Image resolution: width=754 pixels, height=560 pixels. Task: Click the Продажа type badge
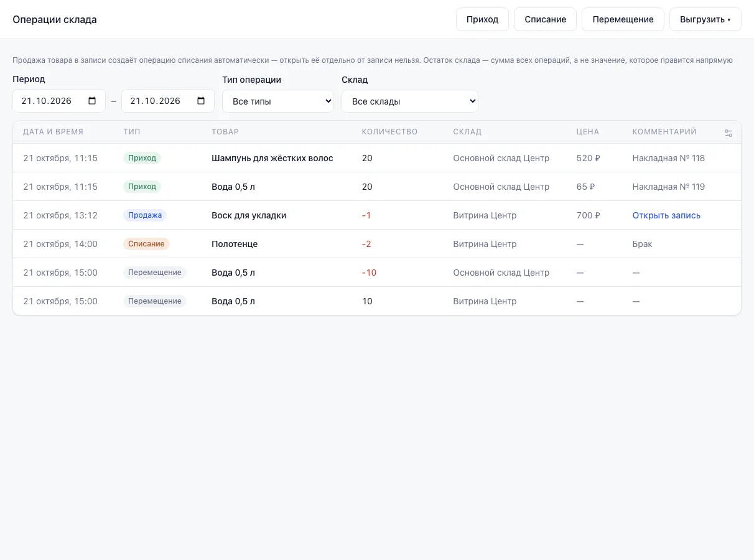[145, 215]
